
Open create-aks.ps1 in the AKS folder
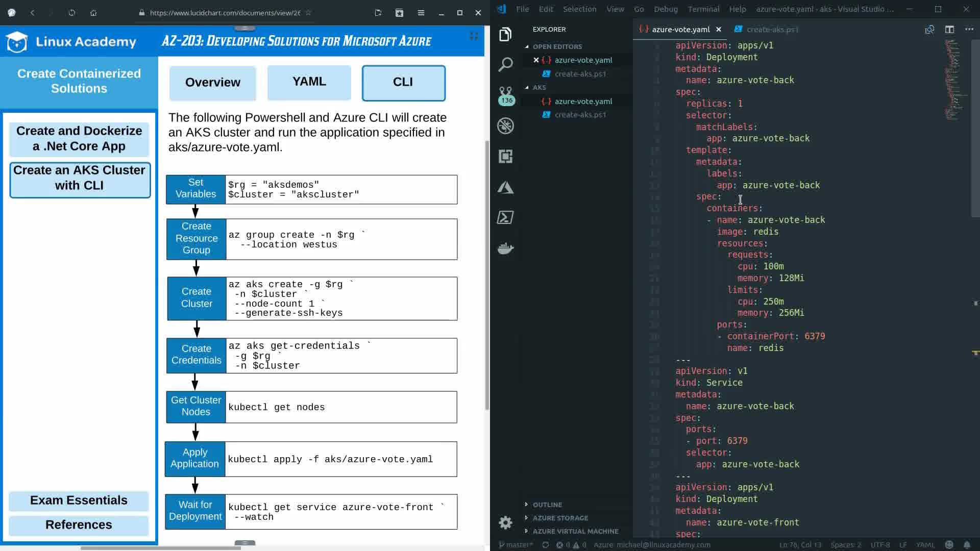pyautogui.click(x=580, y=115)
